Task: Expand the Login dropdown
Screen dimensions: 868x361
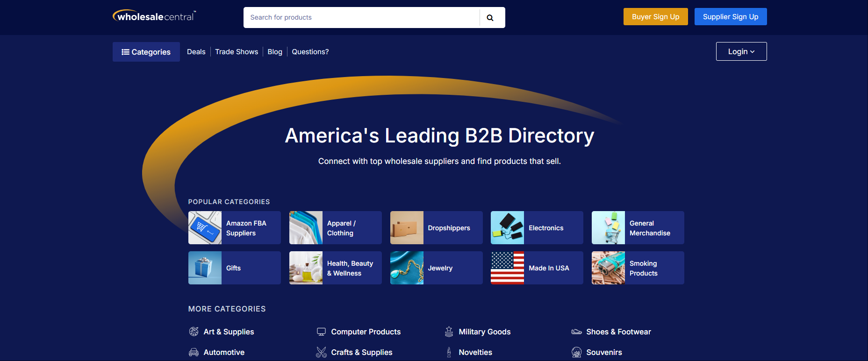Action: (741, 51)
